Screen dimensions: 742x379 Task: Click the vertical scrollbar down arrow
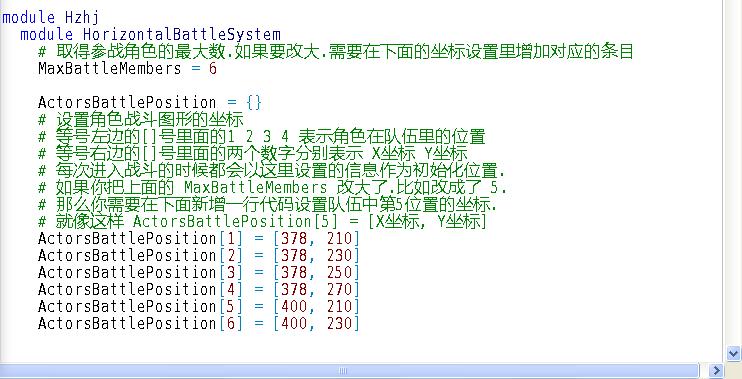point(733,353)
